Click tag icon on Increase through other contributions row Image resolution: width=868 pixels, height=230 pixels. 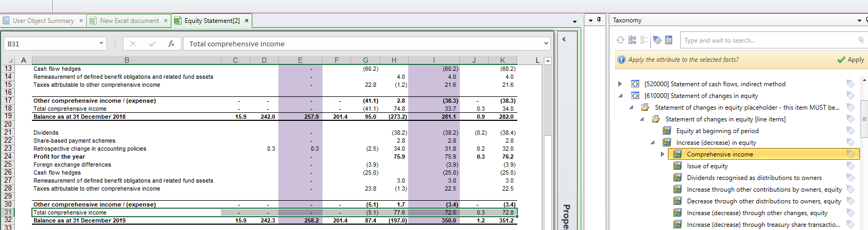pyautogui.click(x=850, y=189)
